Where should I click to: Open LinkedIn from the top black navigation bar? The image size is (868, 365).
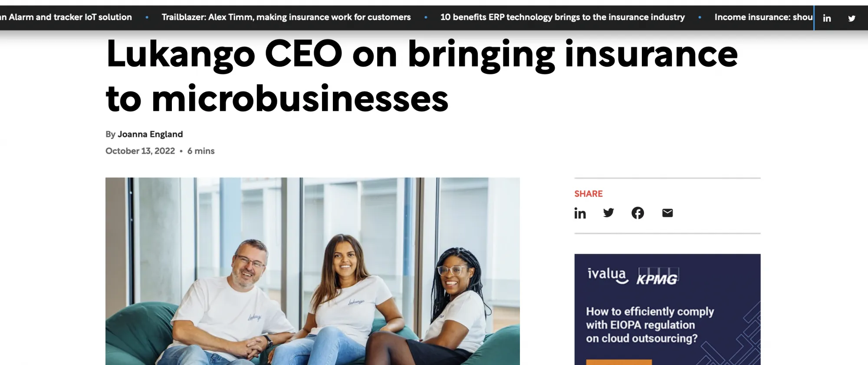point(827,18)
